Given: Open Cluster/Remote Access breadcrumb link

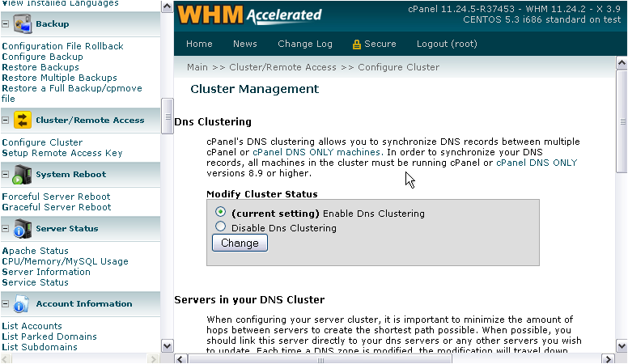Looking at the screenshot, I should click(282, 67).
